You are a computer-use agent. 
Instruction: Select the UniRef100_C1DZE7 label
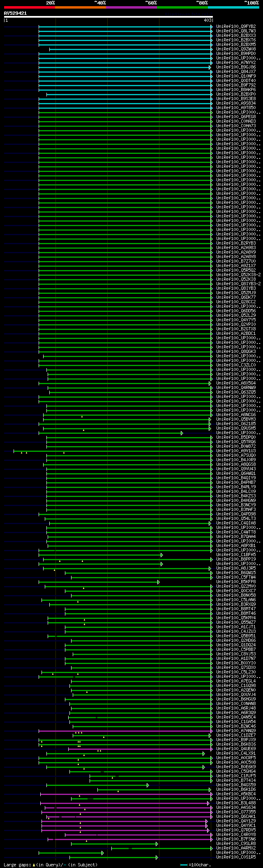236,735
